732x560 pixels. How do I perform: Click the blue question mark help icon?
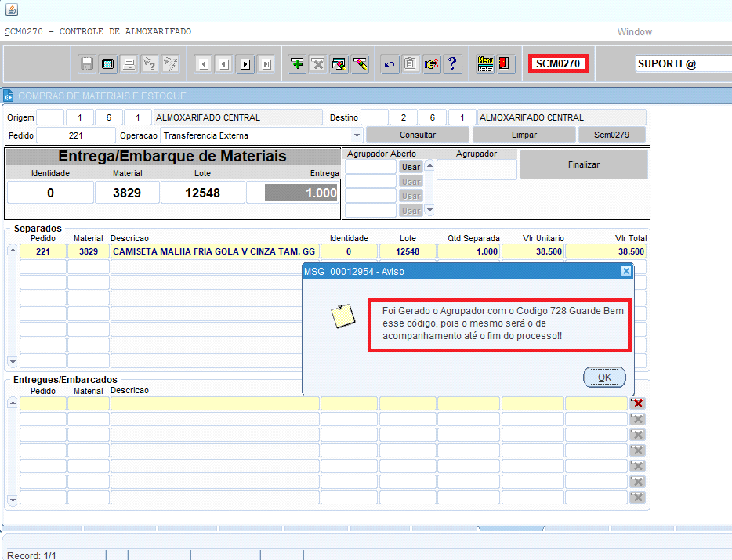coord(452,64)
